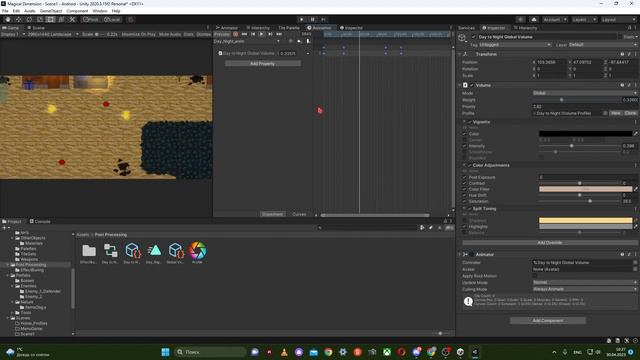This screenshot has height=360, width=640.
Task: Toggle the Static checkbox
Action: [x=620, y=37]
